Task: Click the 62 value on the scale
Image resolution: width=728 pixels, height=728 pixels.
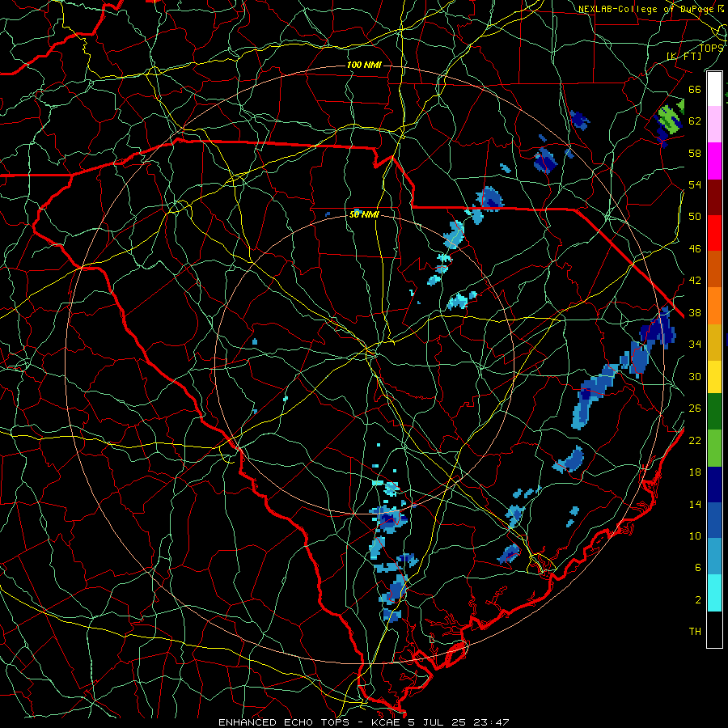Action: (x=695, y=121)
